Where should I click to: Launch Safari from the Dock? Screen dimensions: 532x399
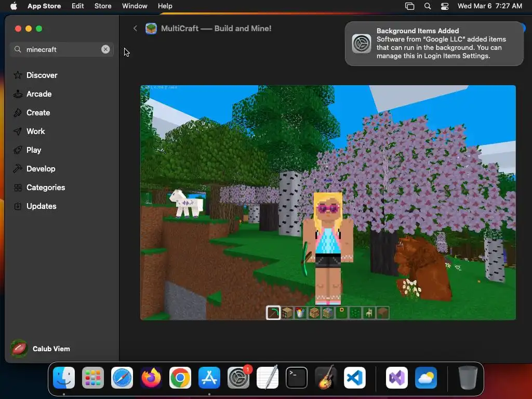click(x=122, y=377)
